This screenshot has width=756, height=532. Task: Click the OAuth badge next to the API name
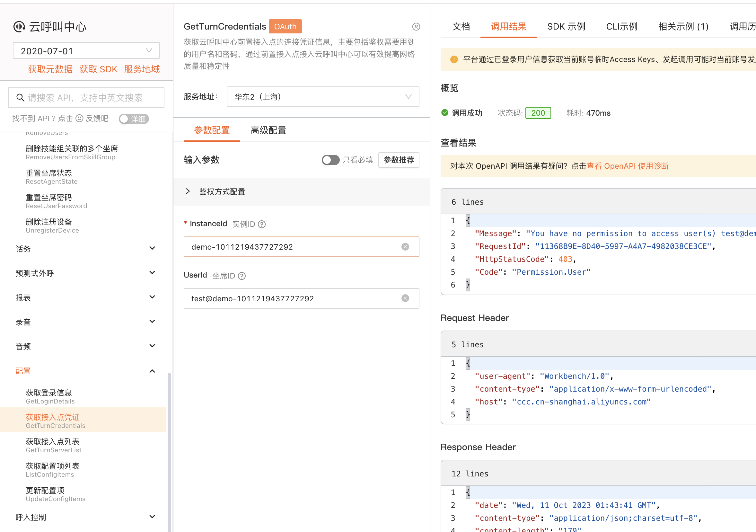(285, 26)
